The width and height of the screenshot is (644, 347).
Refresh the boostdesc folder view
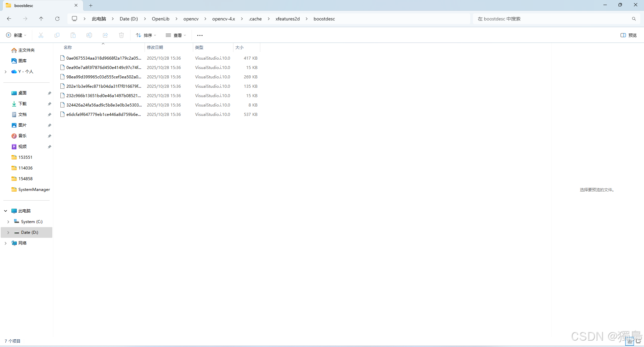point(57,19)
